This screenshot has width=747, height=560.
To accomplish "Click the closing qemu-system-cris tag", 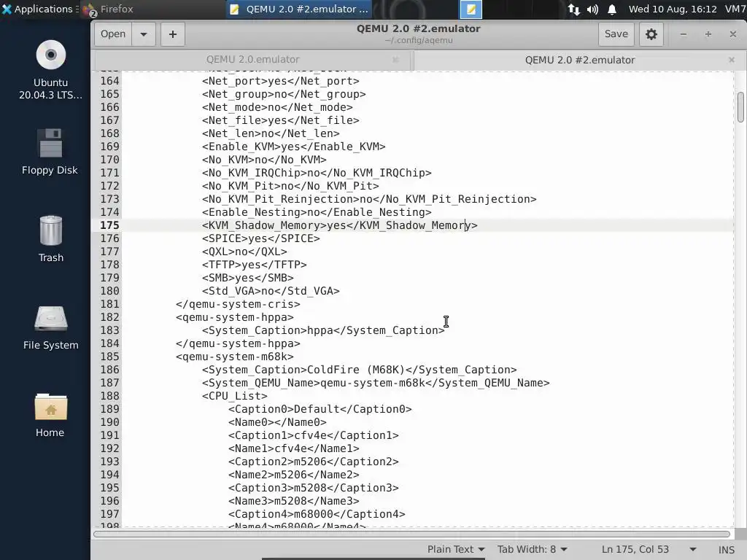I will pyautogui.click(x=238, y=304).
